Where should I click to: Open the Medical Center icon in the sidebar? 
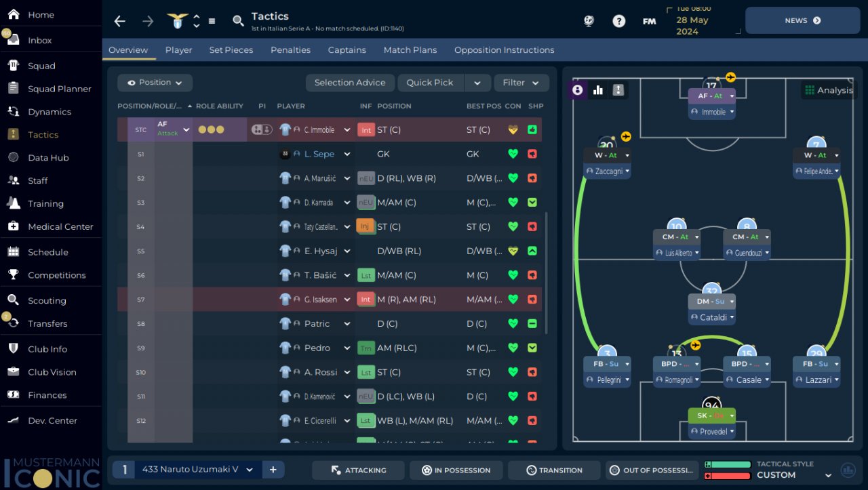point(14,226)
